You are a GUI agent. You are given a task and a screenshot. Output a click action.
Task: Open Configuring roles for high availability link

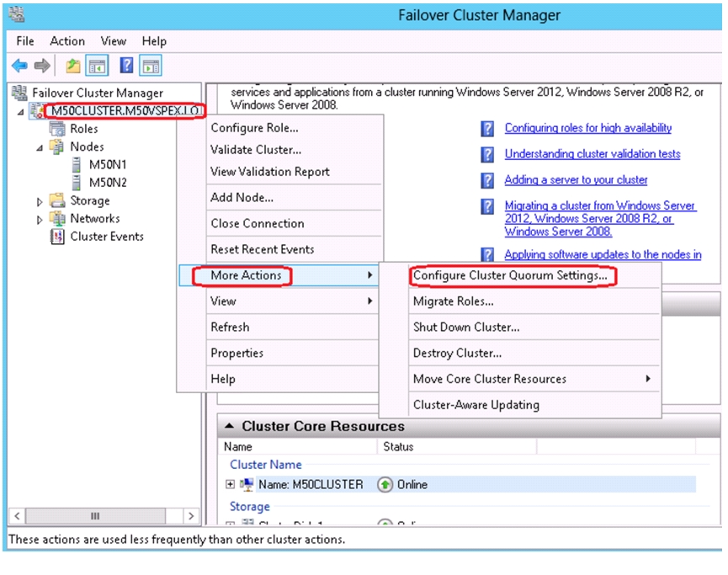[x=587, y=128]
